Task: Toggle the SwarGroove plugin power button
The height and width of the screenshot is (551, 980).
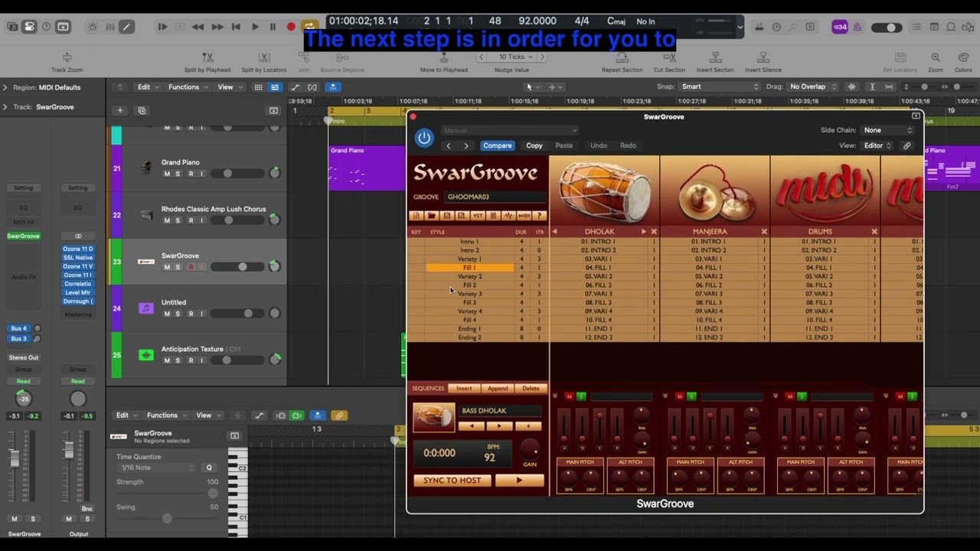Action: (x=424, y=138)
